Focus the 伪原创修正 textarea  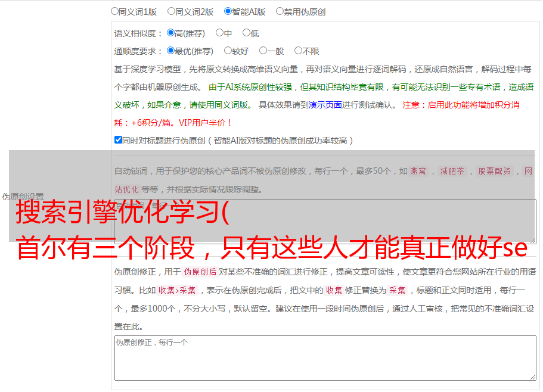[325, 358]
